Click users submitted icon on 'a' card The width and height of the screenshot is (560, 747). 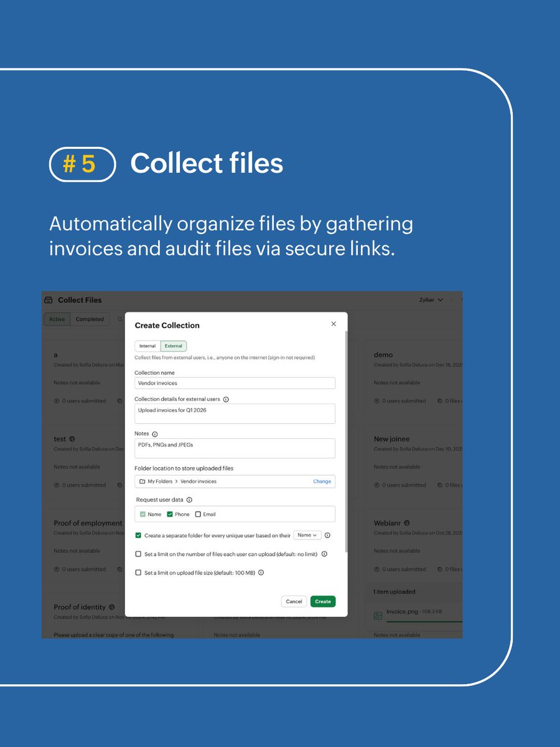coord(57,402)
